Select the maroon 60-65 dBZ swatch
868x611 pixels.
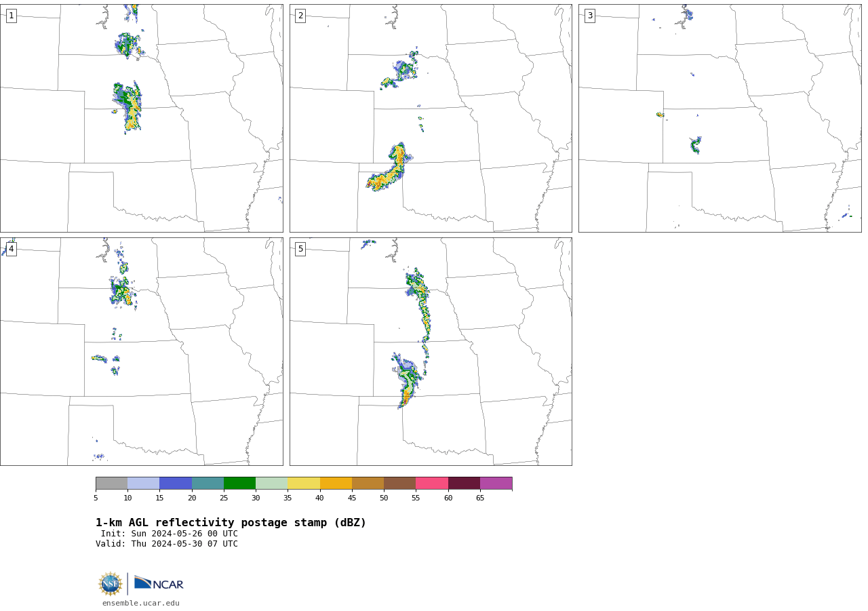pos(464,483)
